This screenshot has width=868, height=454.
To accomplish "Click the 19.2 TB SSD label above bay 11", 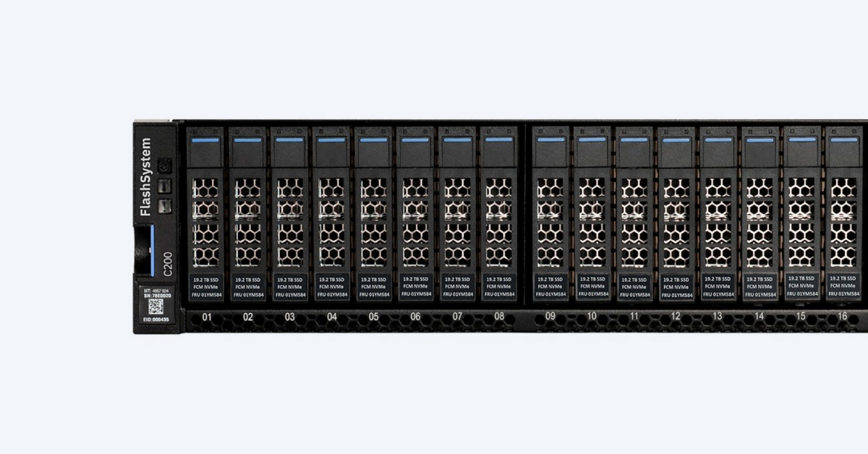I will (634, 279).
